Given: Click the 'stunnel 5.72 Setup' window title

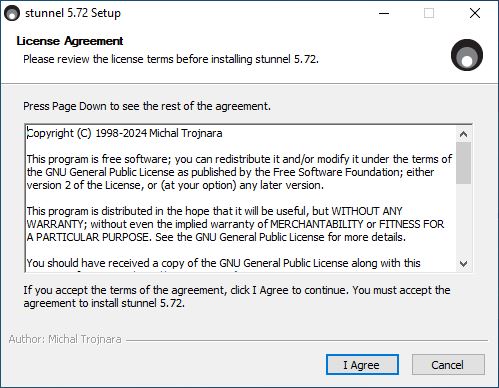Looking at the screenshot, I should 73,13.
